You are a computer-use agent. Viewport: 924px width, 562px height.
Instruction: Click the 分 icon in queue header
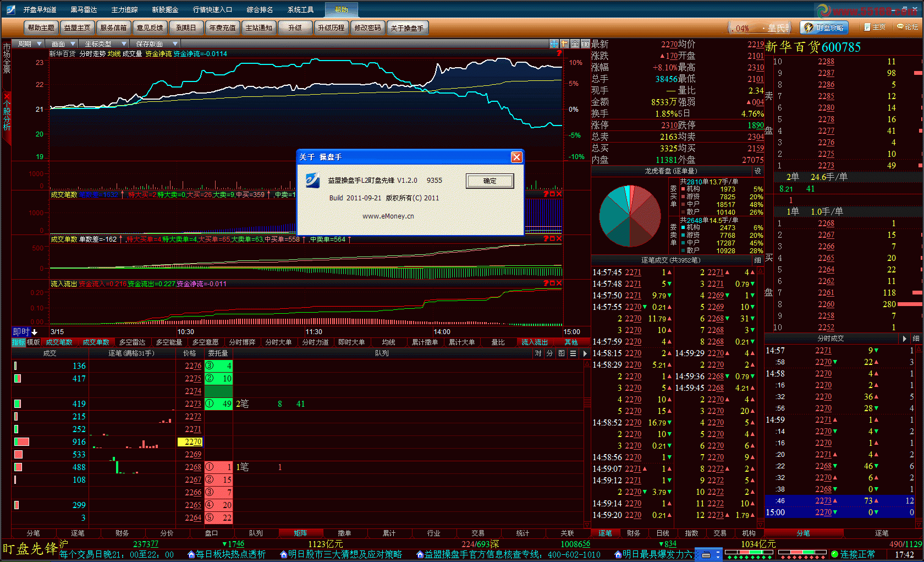point(549,353)
